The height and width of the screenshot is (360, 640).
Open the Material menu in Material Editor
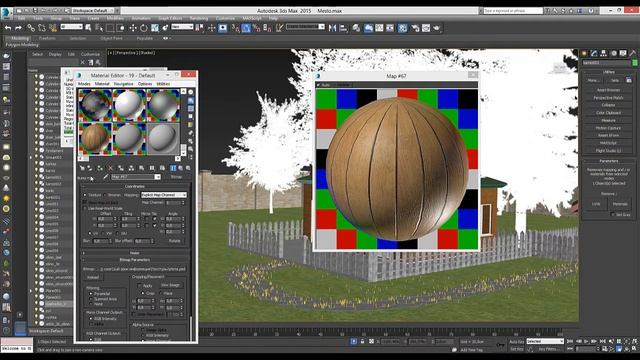click(102, 84)
